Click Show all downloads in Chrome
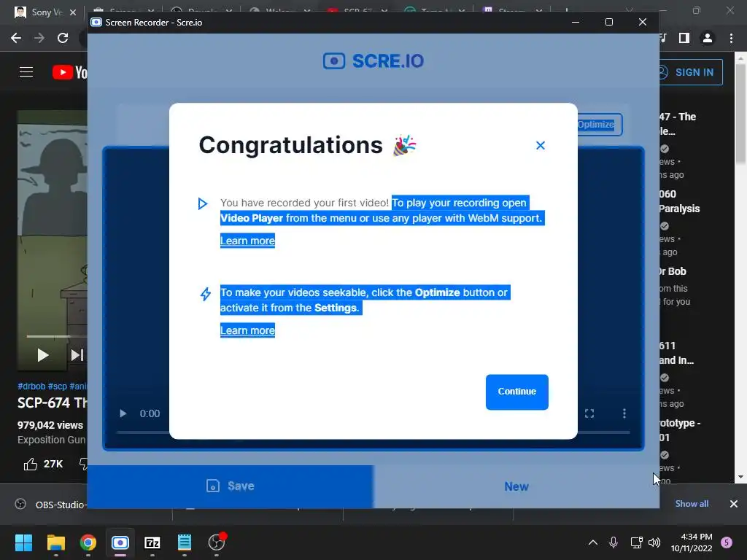Screen dimensions: 747x560 [692, 504]
